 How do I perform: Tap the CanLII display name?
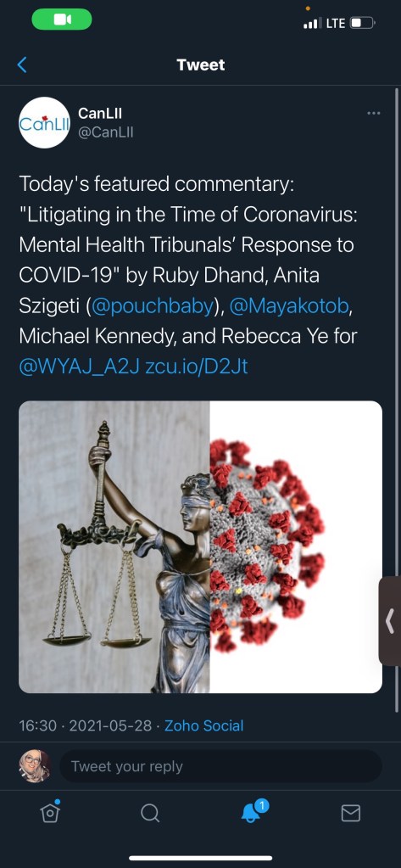coord(100,113)
